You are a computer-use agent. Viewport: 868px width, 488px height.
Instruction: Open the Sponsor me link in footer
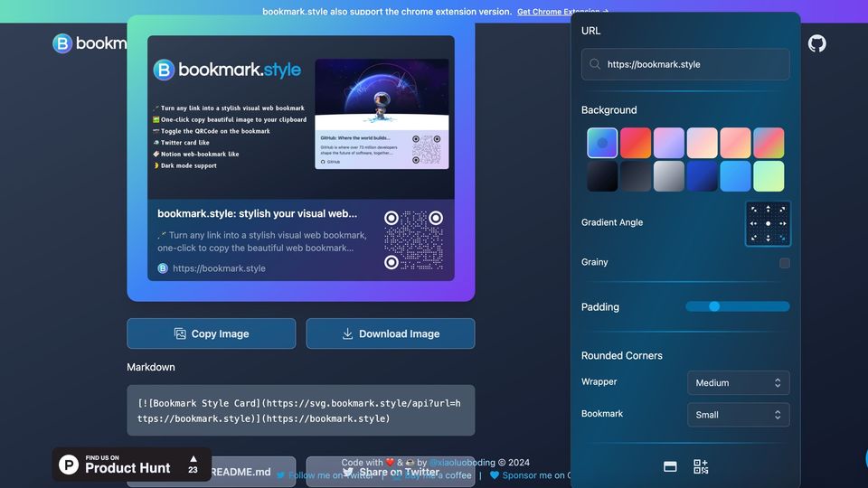tap(531, 475)
